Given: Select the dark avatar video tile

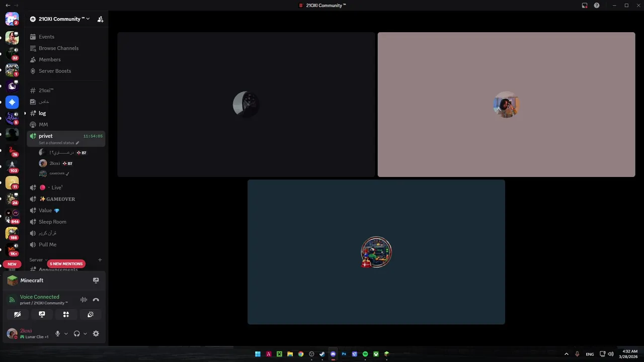Looking at the screenshot, I should pyautogui.click(x=246, y=105).
